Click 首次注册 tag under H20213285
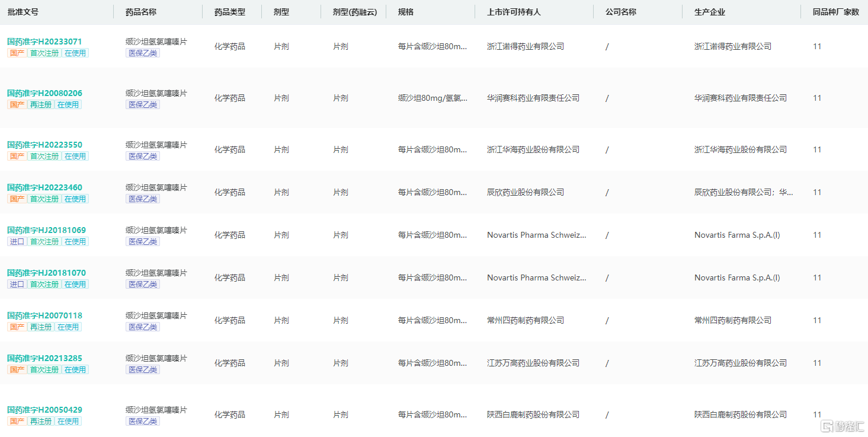Viewport: 868px width, 437px height. click(44, 369)
